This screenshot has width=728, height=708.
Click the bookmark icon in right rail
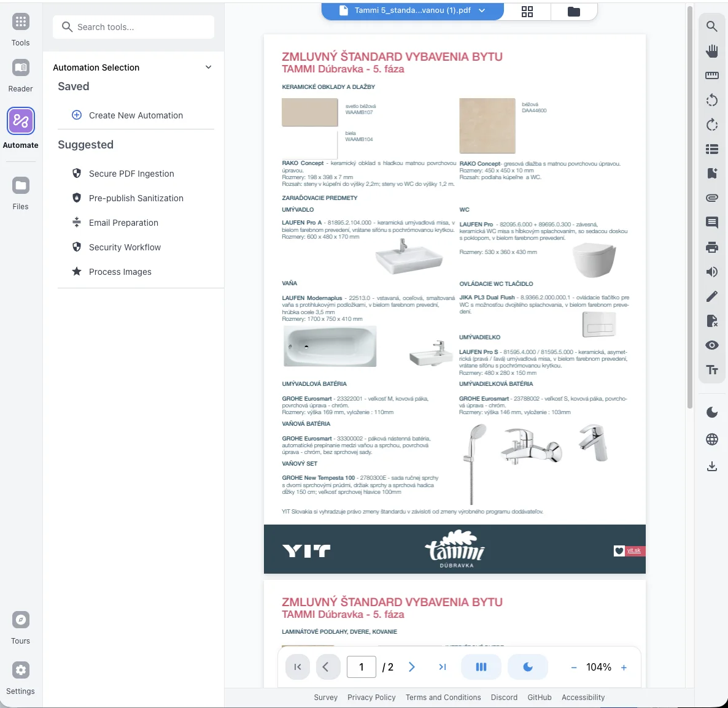[711, 174]
